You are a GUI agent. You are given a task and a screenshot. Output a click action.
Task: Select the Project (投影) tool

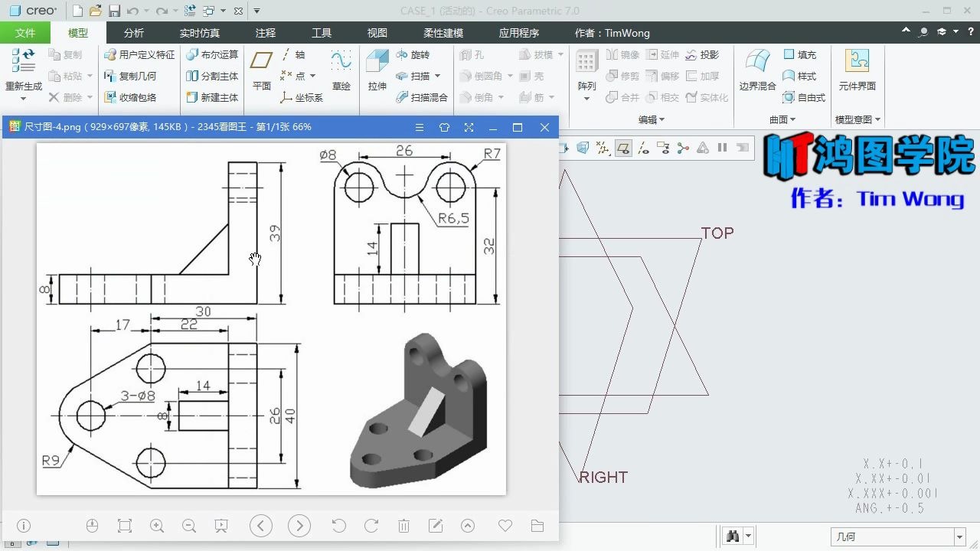coord(702,54)
